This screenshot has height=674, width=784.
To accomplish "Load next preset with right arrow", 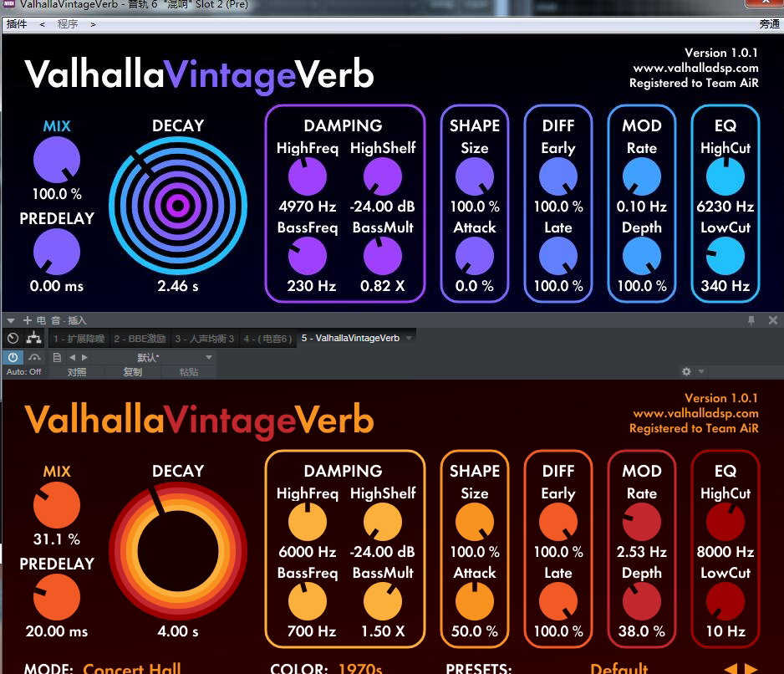I will (84, 357).
